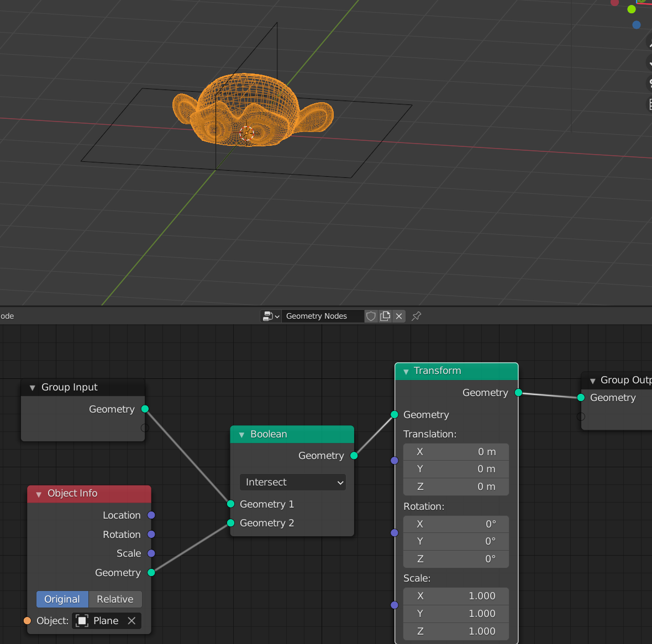The width and height of the screenshot is (652, 644).
Task: Click Object Info Location output socket
Action: 151,515
